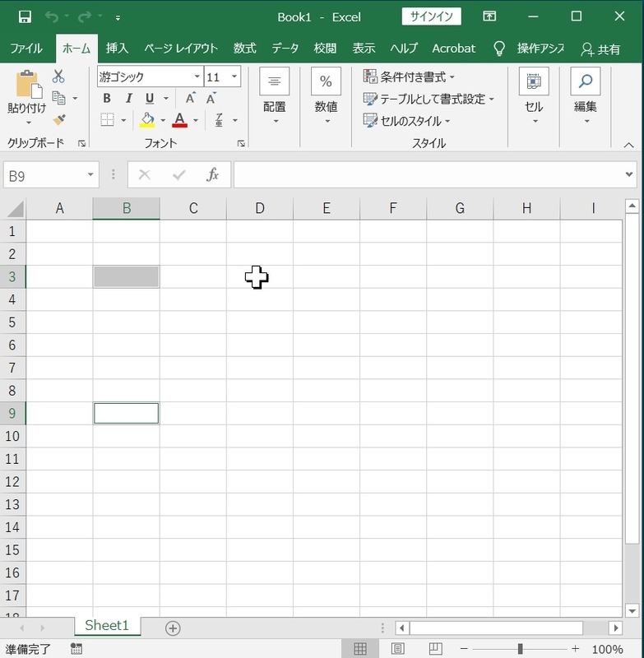Select all cells via corner triangle
This screenshot has width=644, height=658.
tap(15, 209)
